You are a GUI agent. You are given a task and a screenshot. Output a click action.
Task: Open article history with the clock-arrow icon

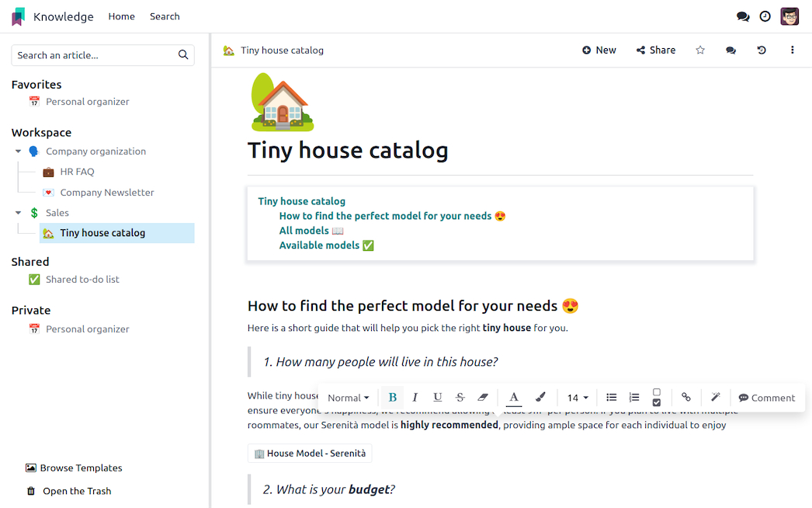pyautogui.click(x=762, y=50)
